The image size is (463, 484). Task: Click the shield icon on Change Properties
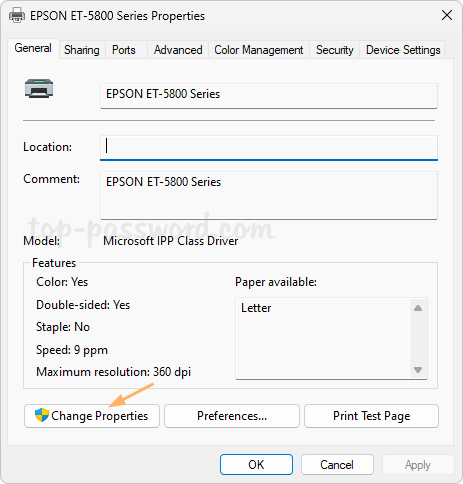(x=42, y=415)
